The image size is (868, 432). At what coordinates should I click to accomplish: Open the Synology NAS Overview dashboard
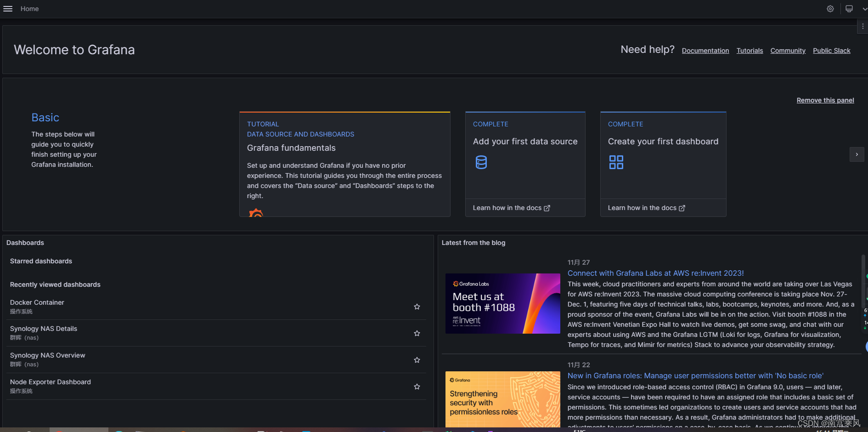48,355
